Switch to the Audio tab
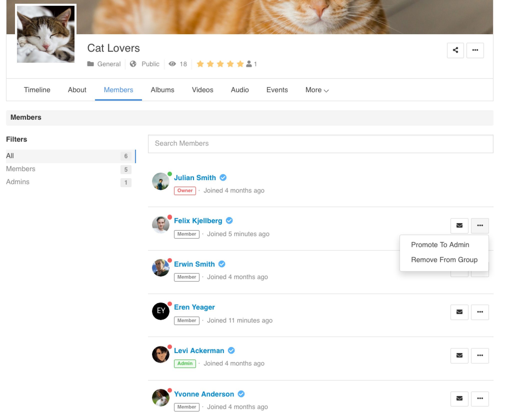 (240, 90)
